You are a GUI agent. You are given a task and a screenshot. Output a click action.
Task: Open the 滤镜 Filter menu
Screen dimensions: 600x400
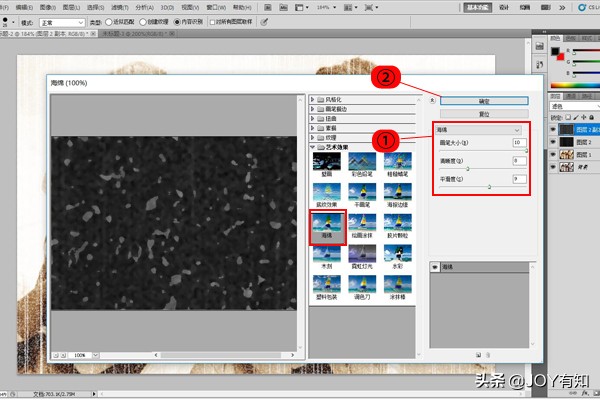click(x=120, y=7)
